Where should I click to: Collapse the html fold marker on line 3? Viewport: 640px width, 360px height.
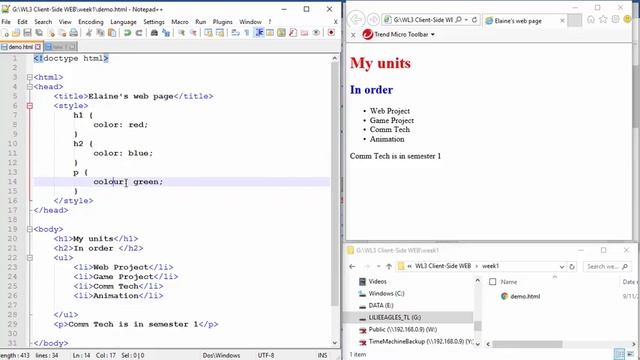pyautogui.click(x=29, y=77)
